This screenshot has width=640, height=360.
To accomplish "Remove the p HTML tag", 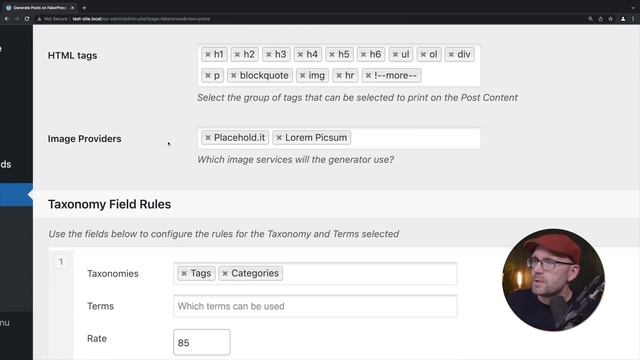I will (x=208, y=76).
